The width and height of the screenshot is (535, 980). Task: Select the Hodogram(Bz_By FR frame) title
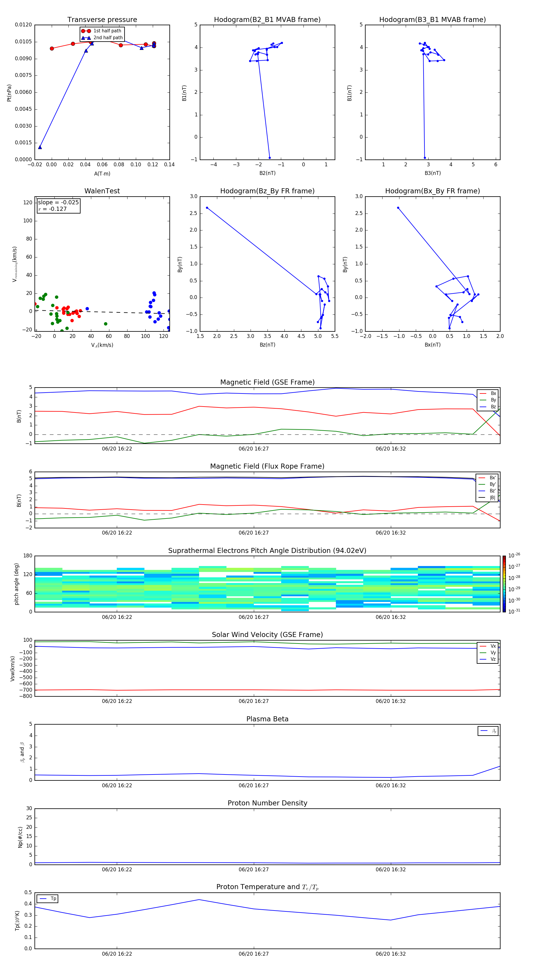267,191
